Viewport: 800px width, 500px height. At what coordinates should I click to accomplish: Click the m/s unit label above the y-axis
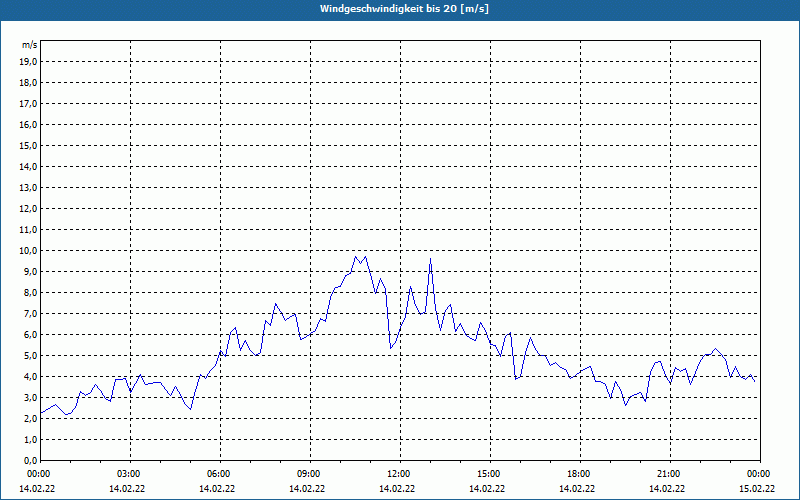[x=30, y=45]
